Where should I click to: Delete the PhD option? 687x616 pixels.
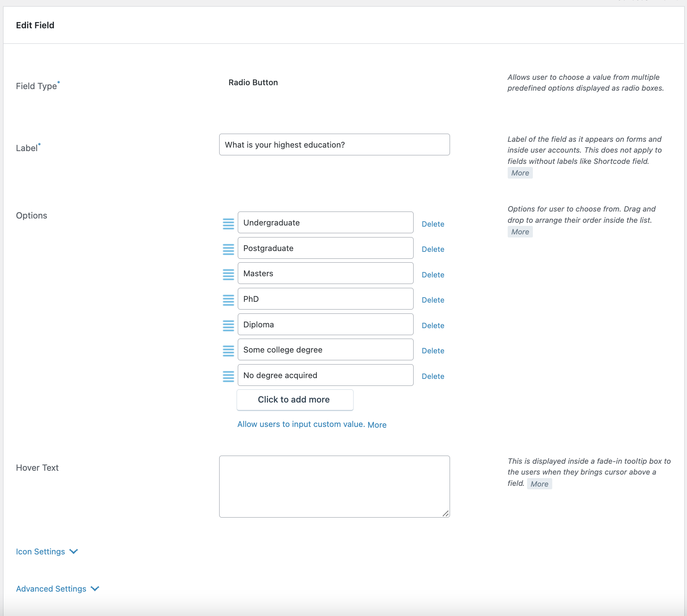pyautogui.click(x=433, y=300)
